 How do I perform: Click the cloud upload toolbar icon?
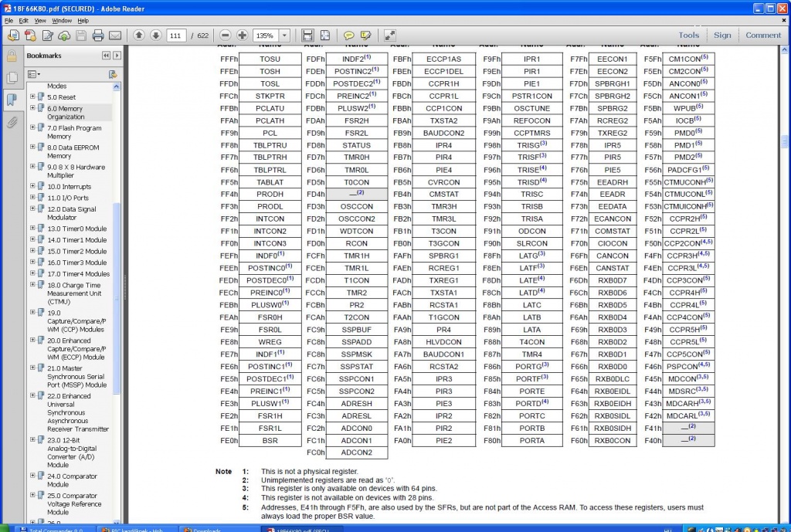point(64,36)
